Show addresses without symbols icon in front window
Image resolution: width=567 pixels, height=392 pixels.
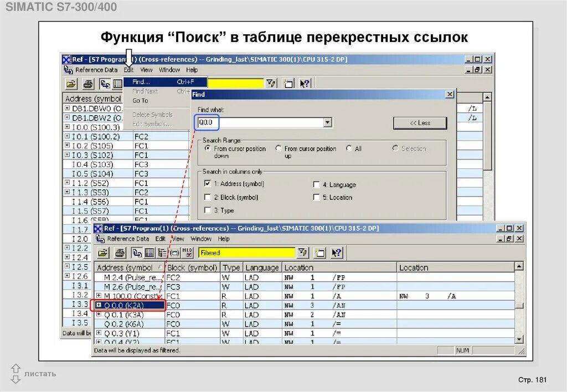[x=187, y=253]
